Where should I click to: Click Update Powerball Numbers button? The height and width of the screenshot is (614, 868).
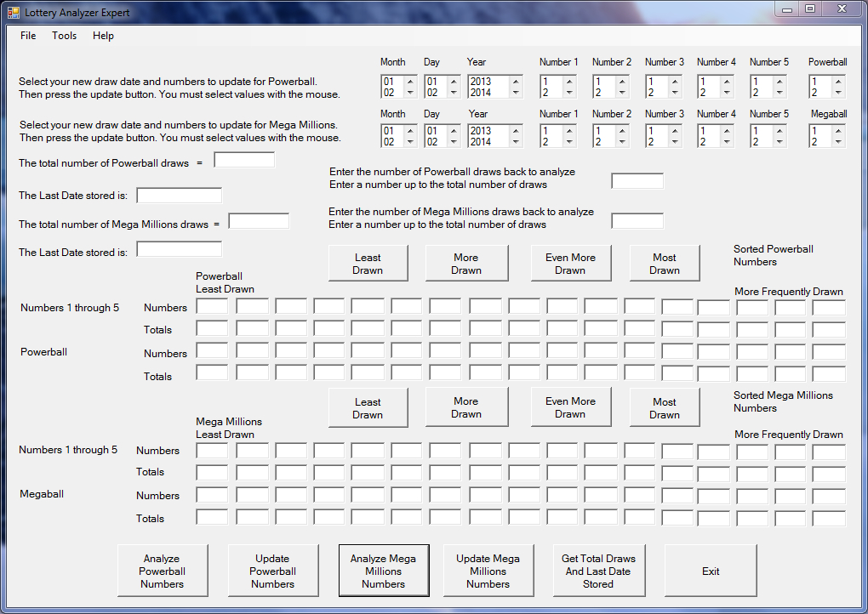coord(273,571)
